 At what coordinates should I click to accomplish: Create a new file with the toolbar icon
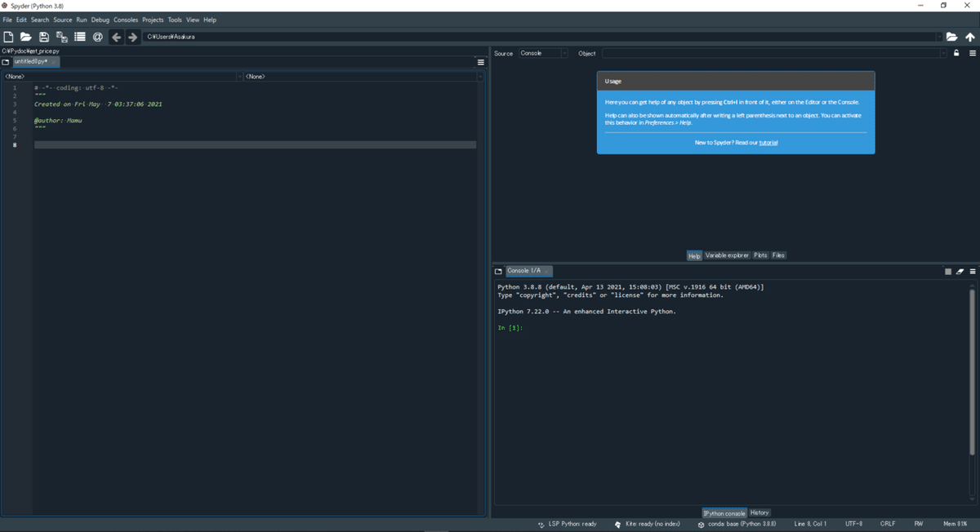click(8, 37)
